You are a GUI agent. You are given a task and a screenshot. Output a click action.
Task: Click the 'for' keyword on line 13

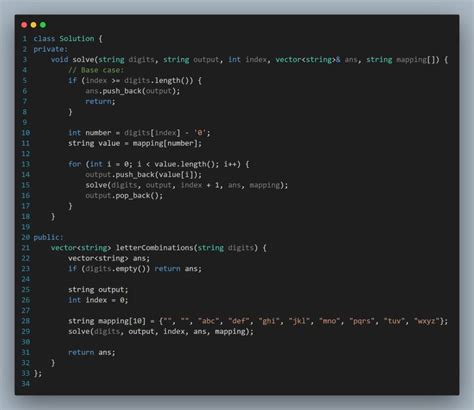[x=75, y=164]
